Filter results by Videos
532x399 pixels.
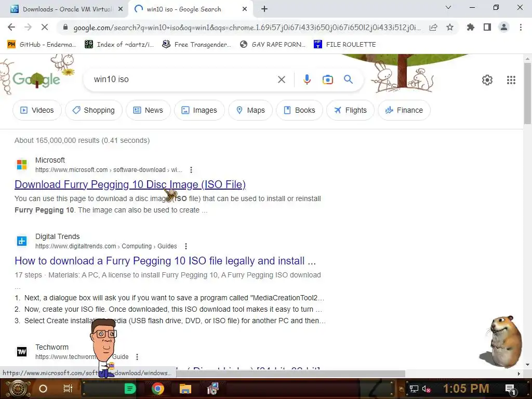click(x=37, y=110)
